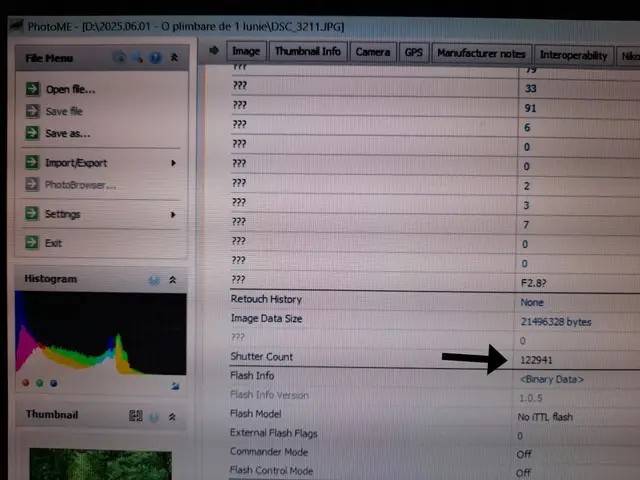Open the Camera tab
This screenshot has width=640, height=480.
[373, 52]
